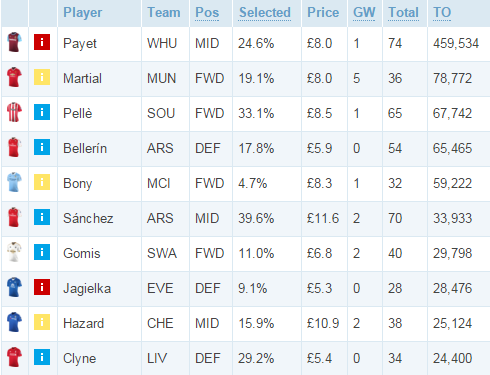Select the Sánchez player name

coord(88,218)
